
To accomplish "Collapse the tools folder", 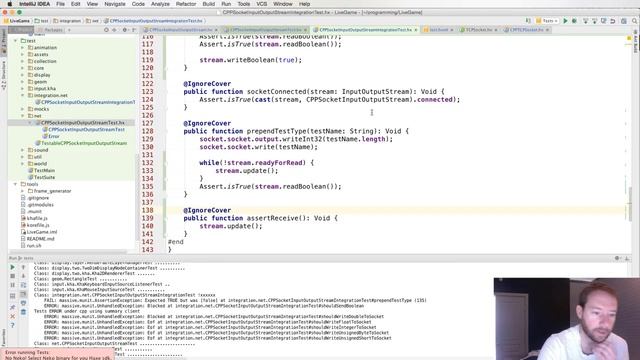I will pos(16,184).
